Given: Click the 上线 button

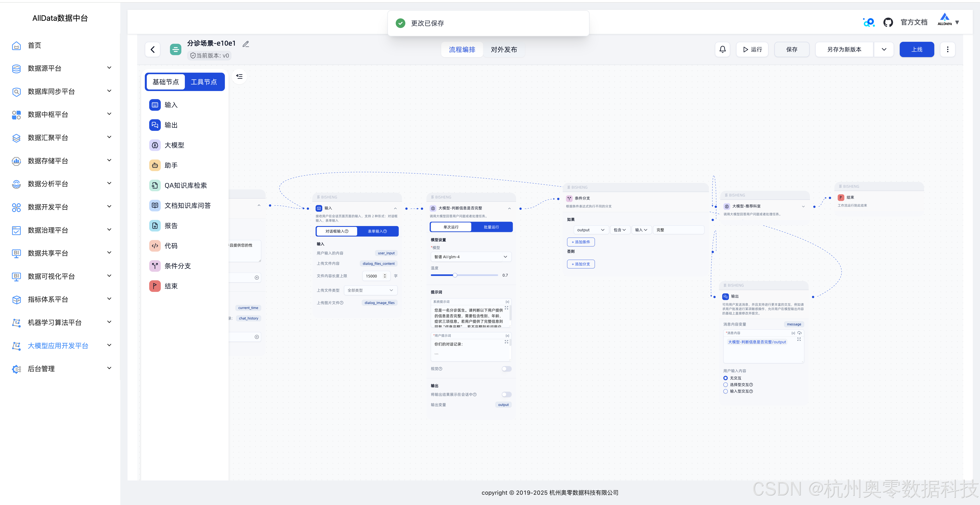Looking at the screenshot, I should point(917,49).
